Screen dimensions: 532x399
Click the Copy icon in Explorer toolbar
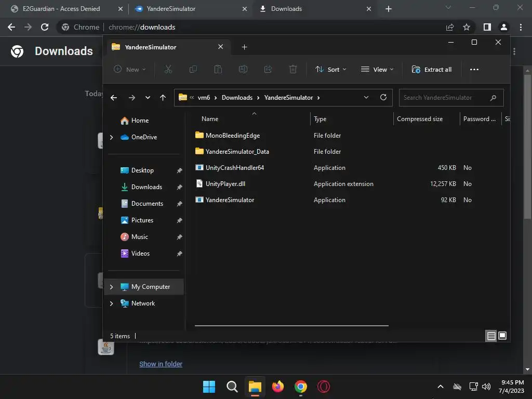tap(193, 69)
